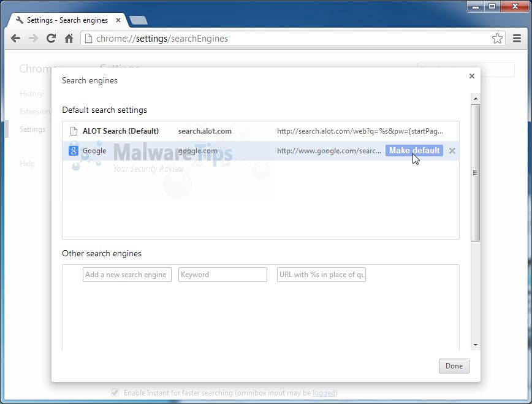Go back with the browser back arrow

pos(15,39)
